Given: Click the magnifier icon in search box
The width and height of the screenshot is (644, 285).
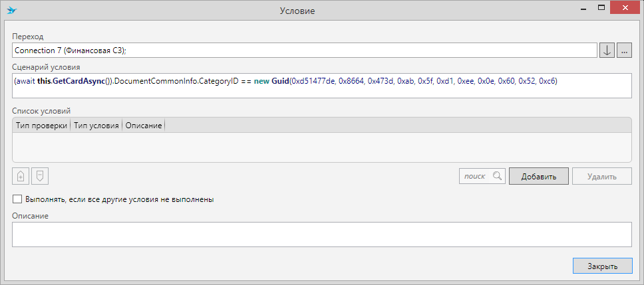Looking at the screenshot, I should click(496, 176).
